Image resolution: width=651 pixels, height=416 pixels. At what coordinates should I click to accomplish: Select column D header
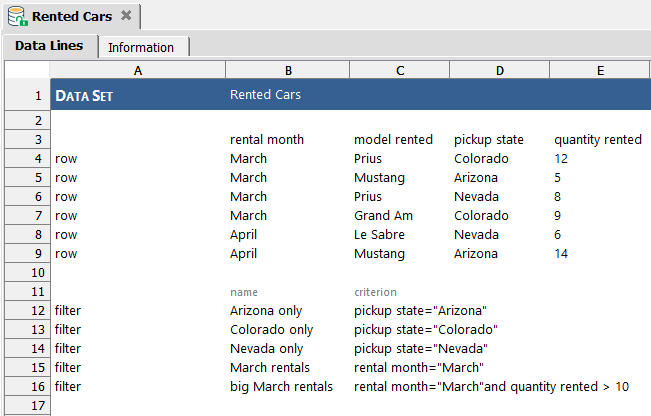tap(499, 70)
